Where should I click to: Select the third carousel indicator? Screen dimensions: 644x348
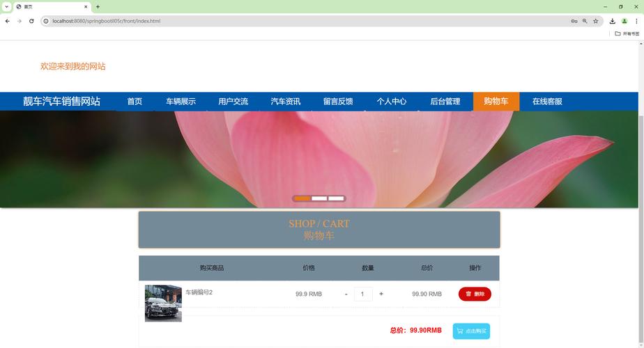tap(336, 198)
